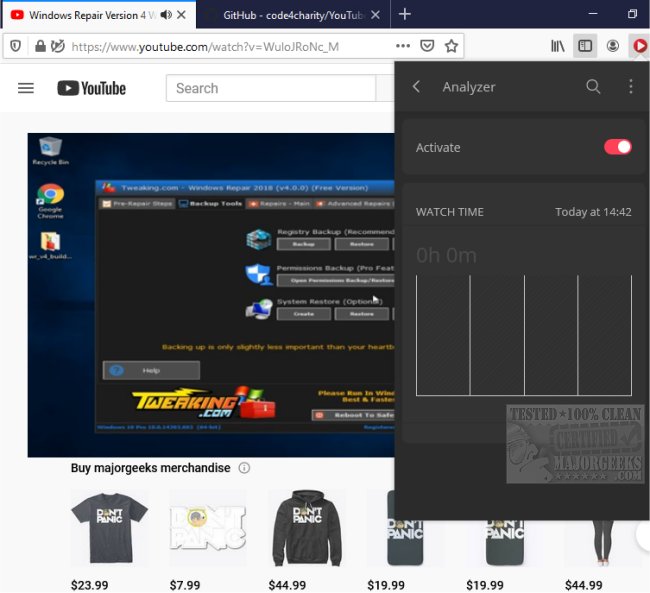650x593 pixels.
Task: Close the GitHub code4charity tab
Action: coord(375,15)
